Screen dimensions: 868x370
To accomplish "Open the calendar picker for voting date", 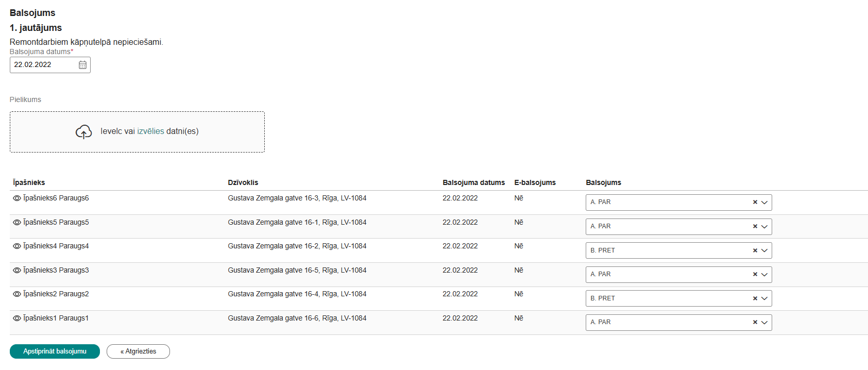I will tap(82, 65).
